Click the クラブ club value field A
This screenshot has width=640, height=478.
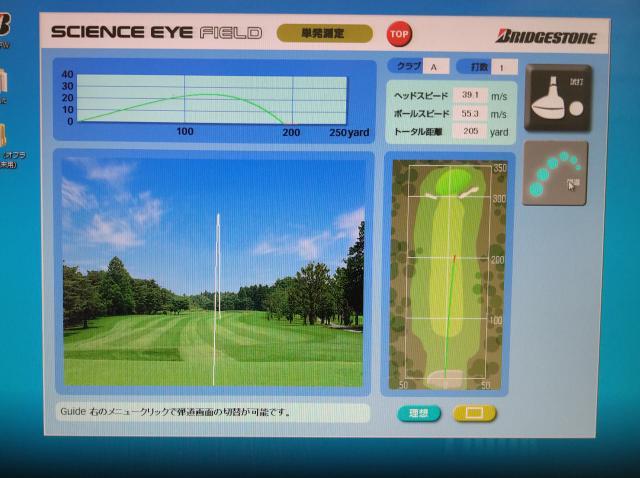click(436, 67)
